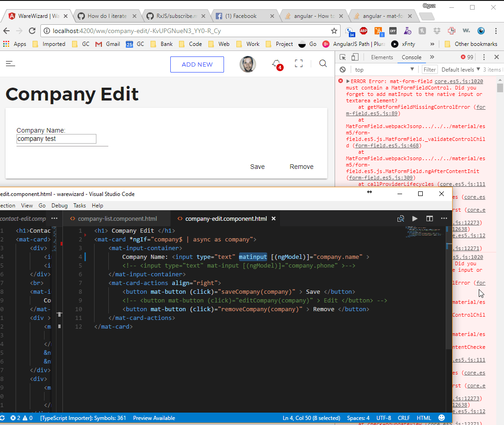Expand the ERROR disclosure triangle in console
The width and height of the screenshot is (504, 425).
pos(348,81)
